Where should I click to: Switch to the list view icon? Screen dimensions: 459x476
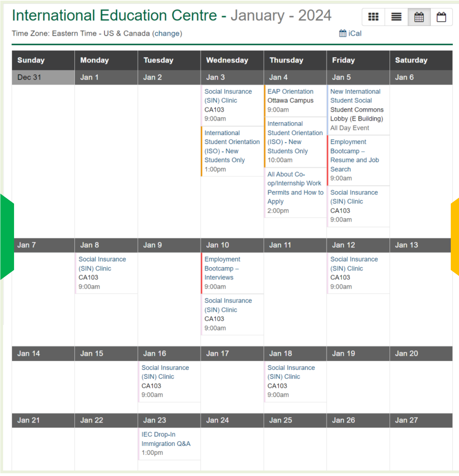(x=396, y=17)
